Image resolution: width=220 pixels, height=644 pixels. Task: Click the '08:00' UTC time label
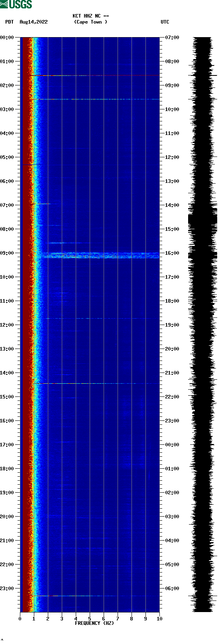pyautogui.click(x=172, y=61)
